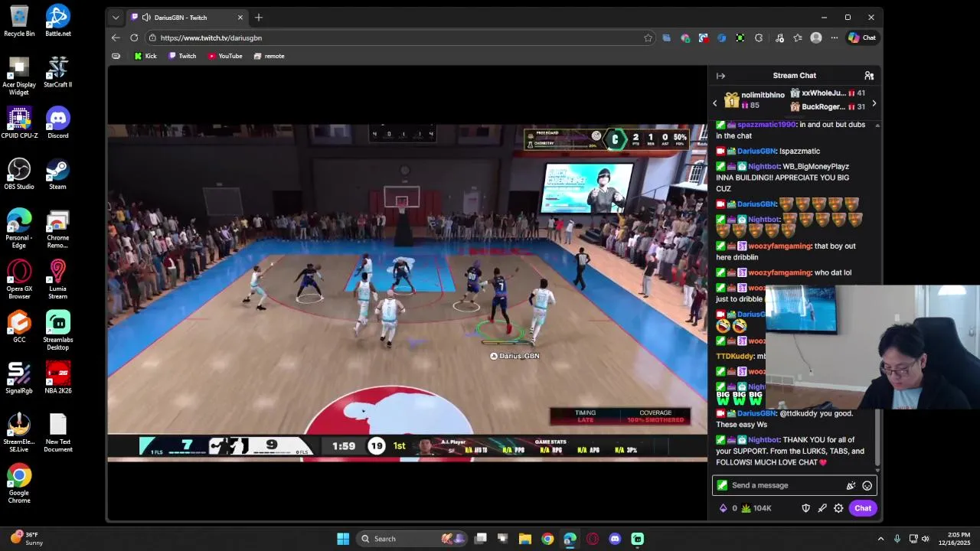Open chat settings gear icon
Screen dimensions: 980x551
point(838,508)
